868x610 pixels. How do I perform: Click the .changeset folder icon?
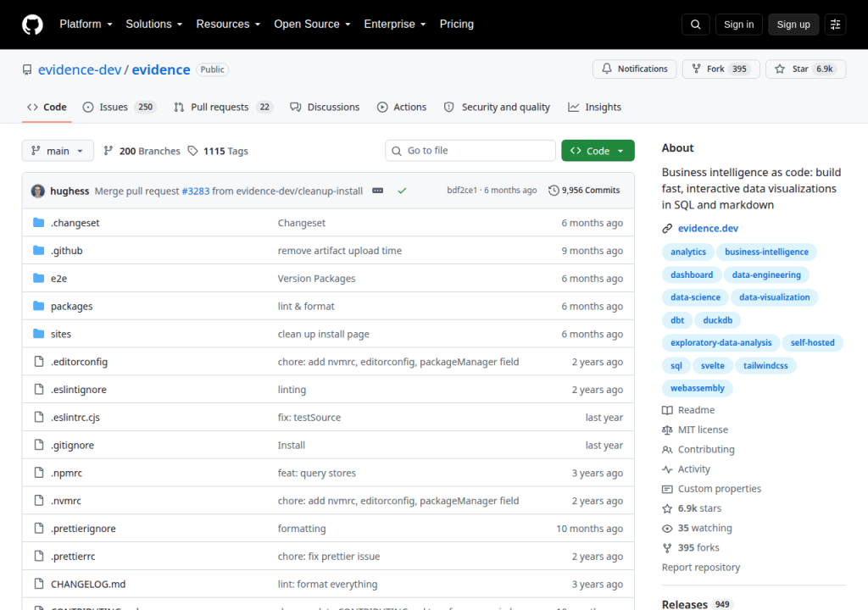(38, 223)
